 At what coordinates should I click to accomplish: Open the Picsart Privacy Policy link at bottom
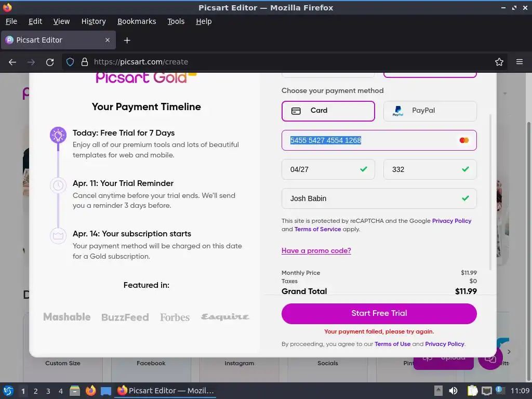(445, 344)
